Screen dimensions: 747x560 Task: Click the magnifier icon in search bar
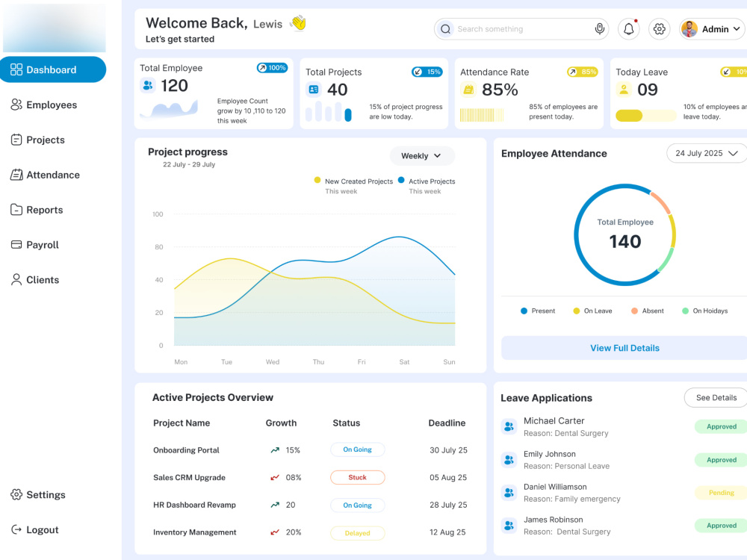coord(445,29)
